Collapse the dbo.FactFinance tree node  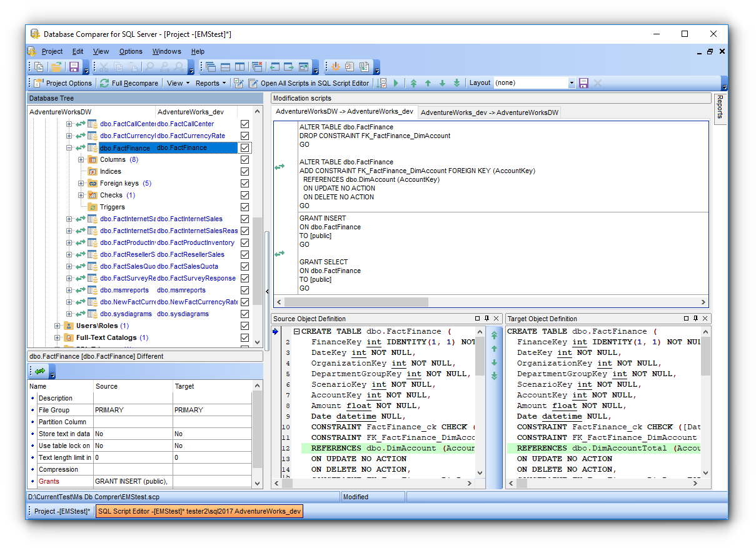click(x=69, y=148)
